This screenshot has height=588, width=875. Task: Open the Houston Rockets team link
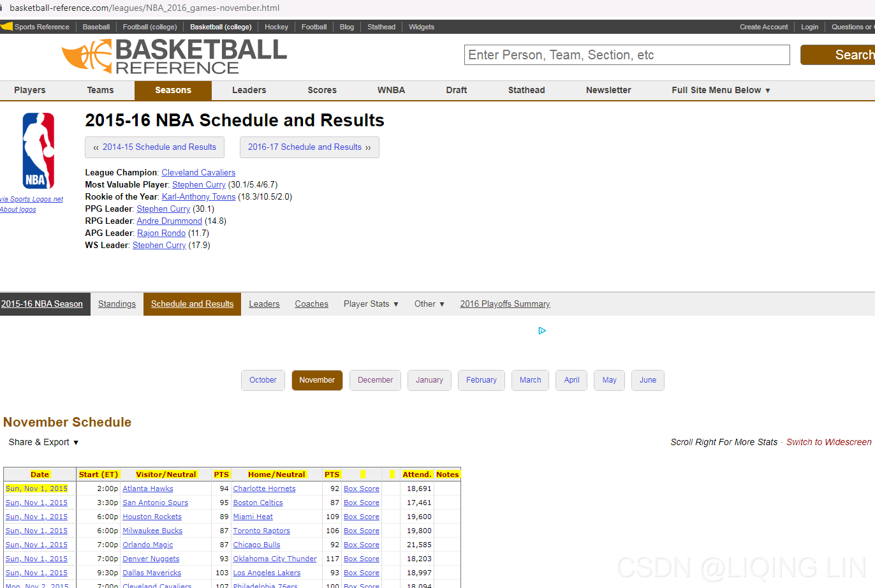pyautogui.click(x=152, y=517)
